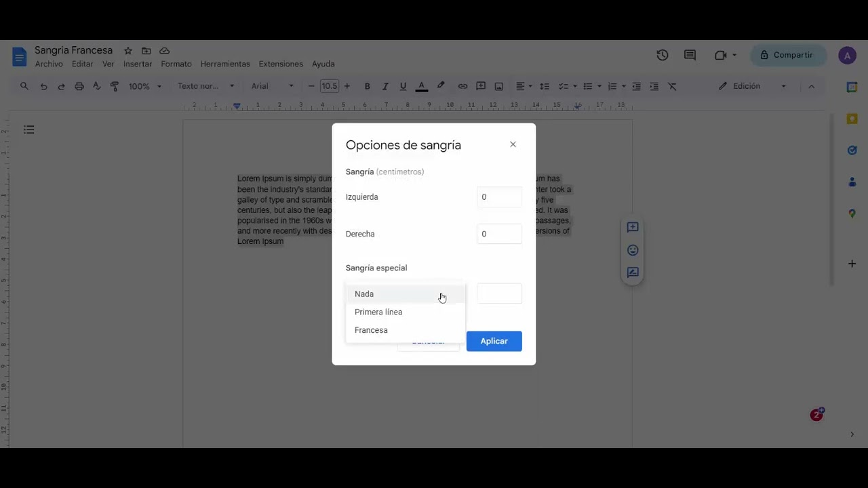Insert an image via the toolbar icon
The image size is (868, 488).
(498, 86)
